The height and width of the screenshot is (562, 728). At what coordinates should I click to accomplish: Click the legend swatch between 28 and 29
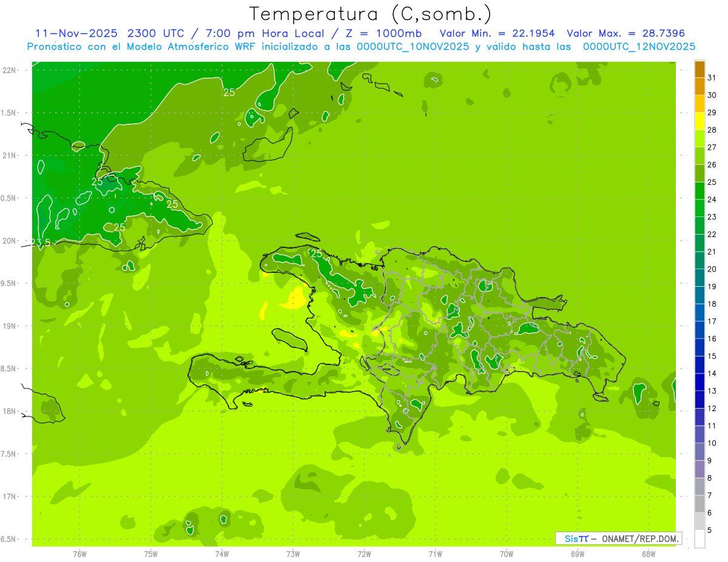coord(699,121)
